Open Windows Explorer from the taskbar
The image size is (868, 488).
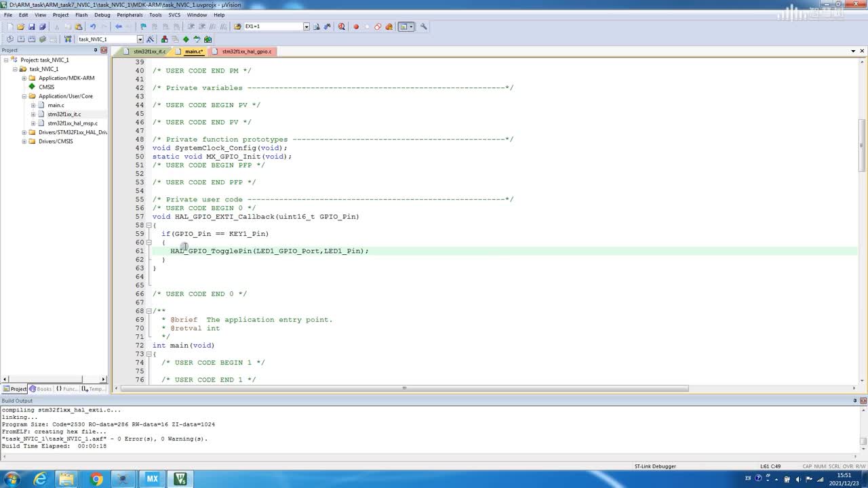(x=68, y=479)
